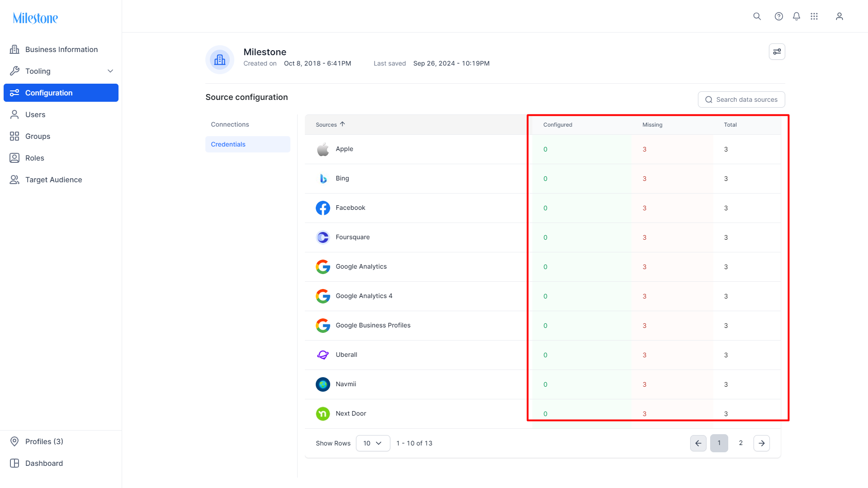Viewport: 868px width, 488px height.
Task: Open notifications bell
Action: click(x=797, y=16)
